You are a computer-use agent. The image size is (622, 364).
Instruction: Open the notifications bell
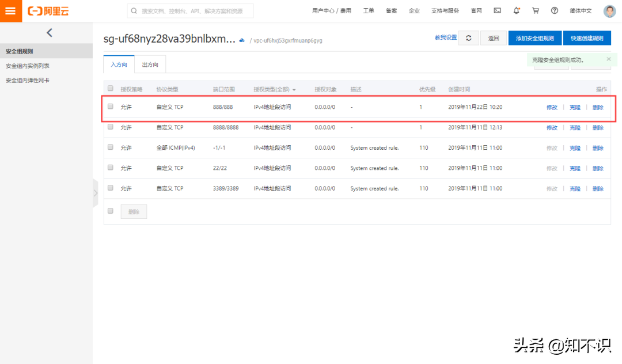(x=516, y=11)
